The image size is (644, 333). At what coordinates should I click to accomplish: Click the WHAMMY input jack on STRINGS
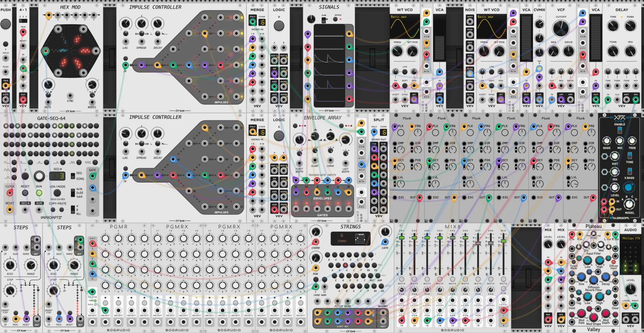point(383,301)
